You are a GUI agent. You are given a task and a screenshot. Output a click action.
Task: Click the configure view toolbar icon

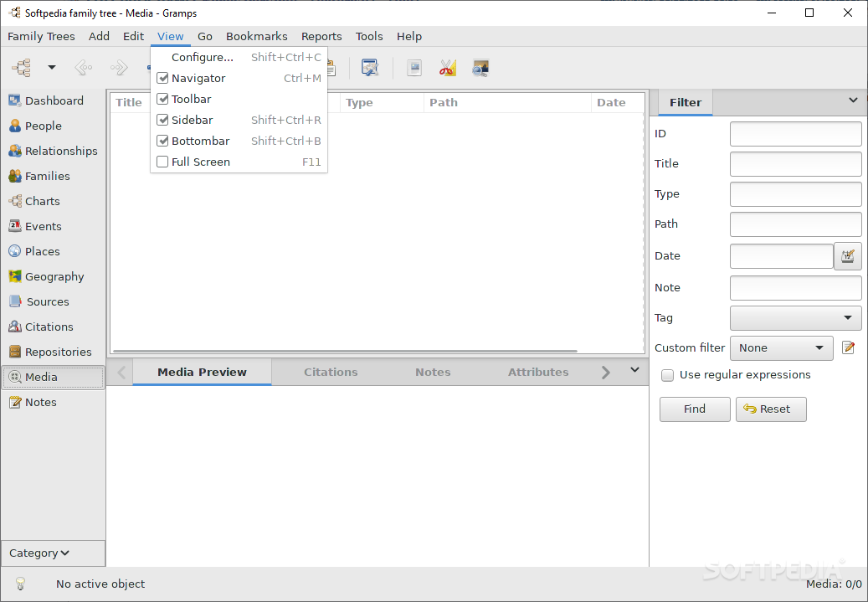[x=370, y=68]
